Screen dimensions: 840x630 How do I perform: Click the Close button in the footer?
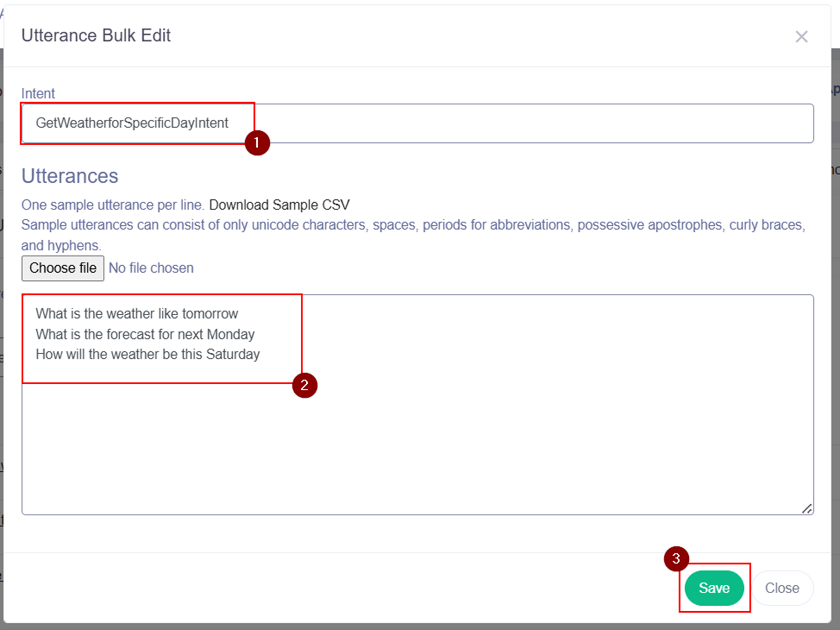pyautogui.click(x=781, y=588)
